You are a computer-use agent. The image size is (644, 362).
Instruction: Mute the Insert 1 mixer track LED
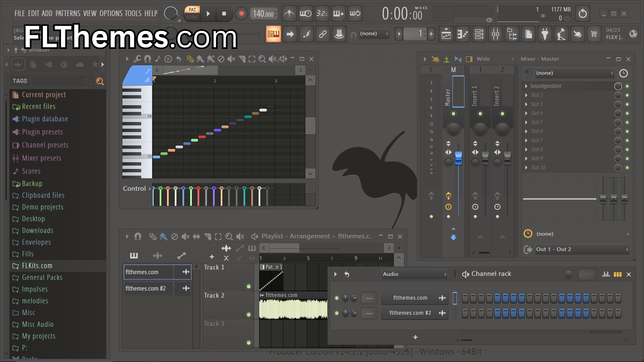[x=480, y=114]
